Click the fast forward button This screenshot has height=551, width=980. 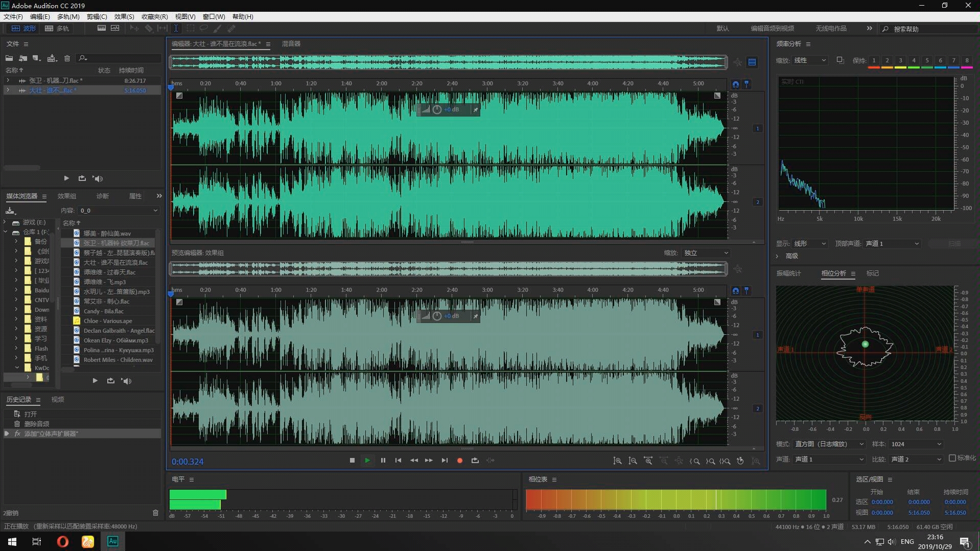point(429,461)
